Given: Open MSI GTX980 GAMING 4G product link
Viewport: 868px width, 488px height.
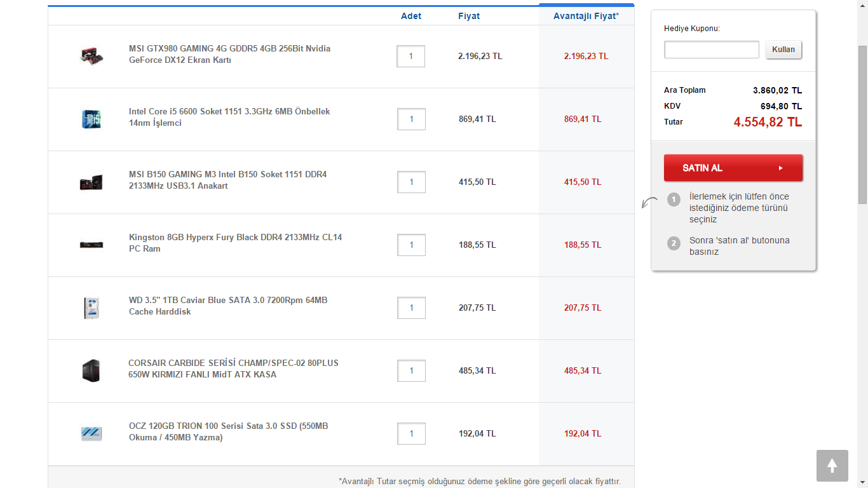Looking at the screenshot, I should [x=229, y=54].
